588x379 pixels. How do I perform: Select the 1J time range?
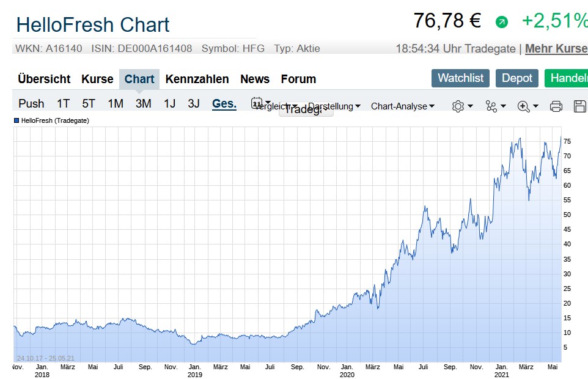(169, 103)
